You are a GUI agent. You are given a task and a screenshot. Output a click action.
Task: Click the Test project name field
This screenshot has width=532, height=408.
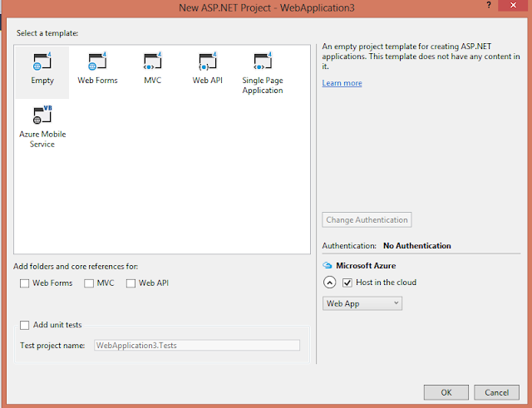point(197,345)
